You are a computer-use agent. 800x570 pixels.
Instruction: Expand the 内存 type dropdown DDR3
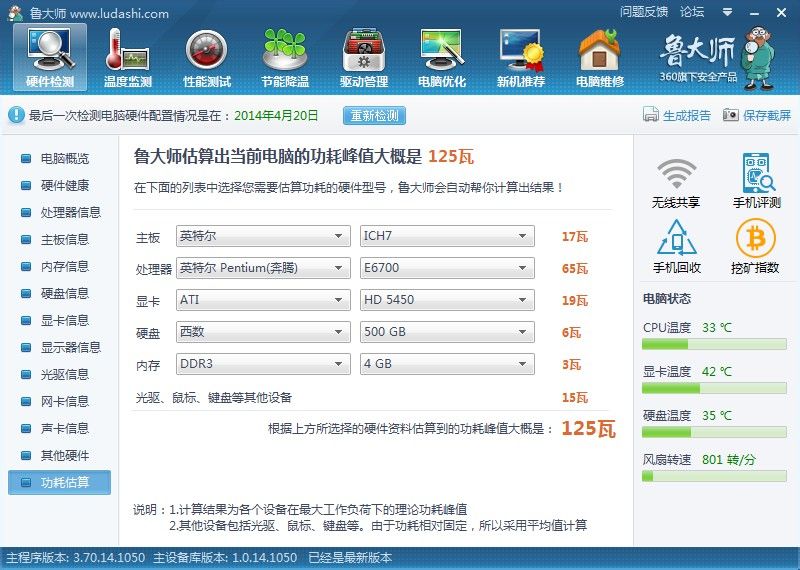tap(263, 364)
